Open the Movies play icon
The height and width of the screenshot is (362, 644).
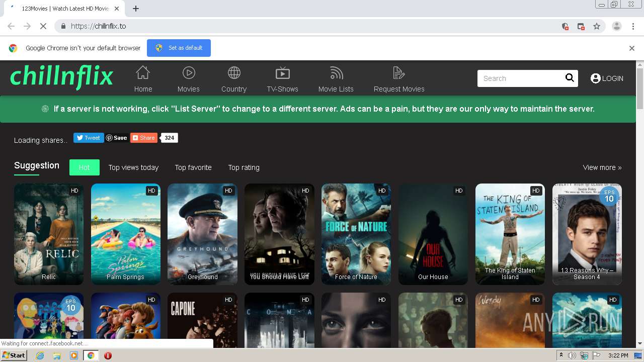tap(189, 73)
